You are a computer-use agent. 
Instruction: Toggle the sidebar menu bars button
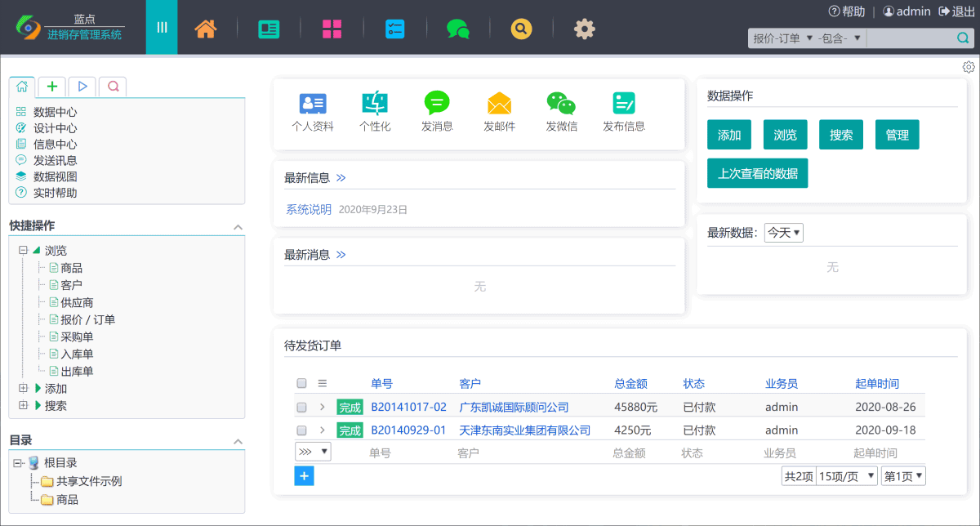click(x=162, y=28)
